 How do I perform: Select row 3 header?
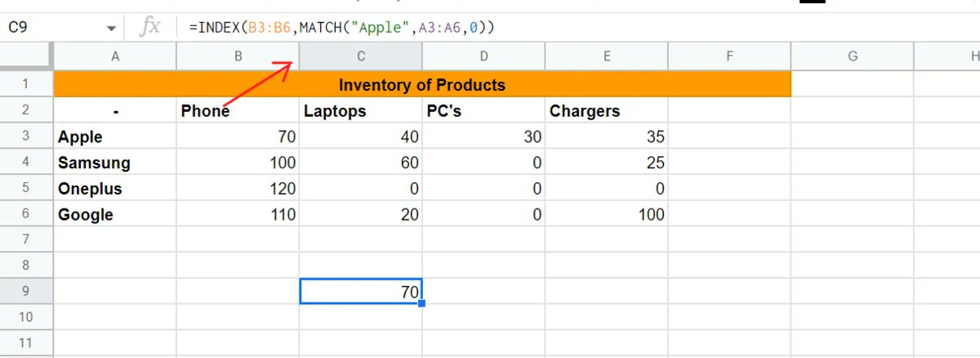(25, 136)
